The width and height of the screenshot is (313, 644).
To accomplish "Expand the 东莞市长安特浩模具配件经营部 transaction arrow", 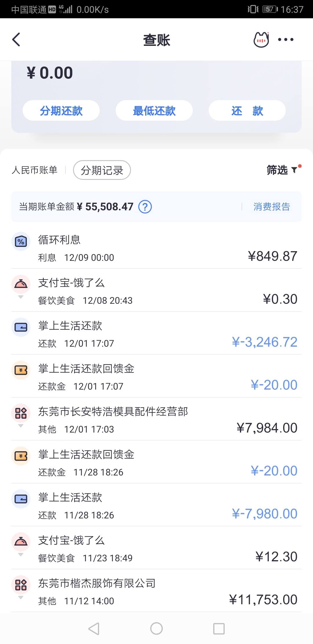I will pos(21,426).
